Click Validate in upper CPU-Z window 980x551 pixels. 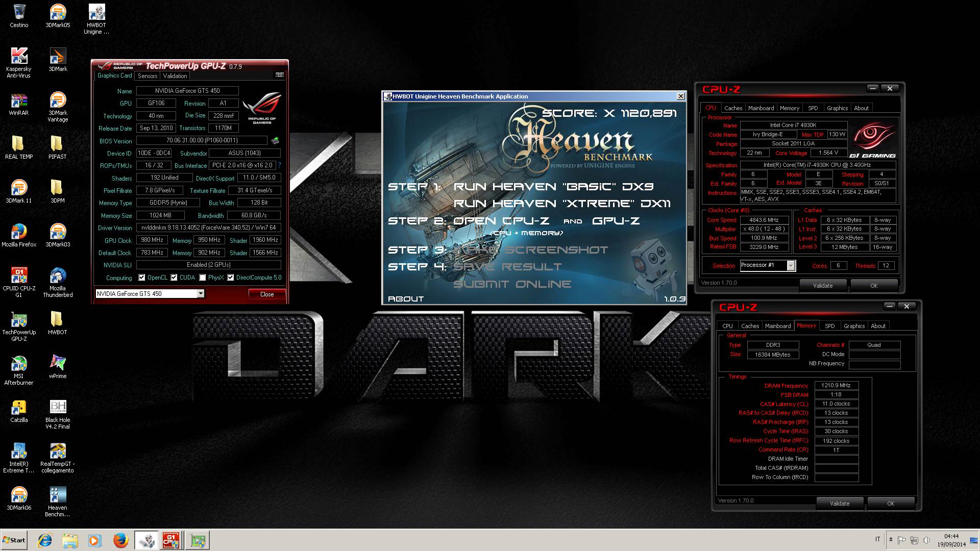(x=823, y=286)
